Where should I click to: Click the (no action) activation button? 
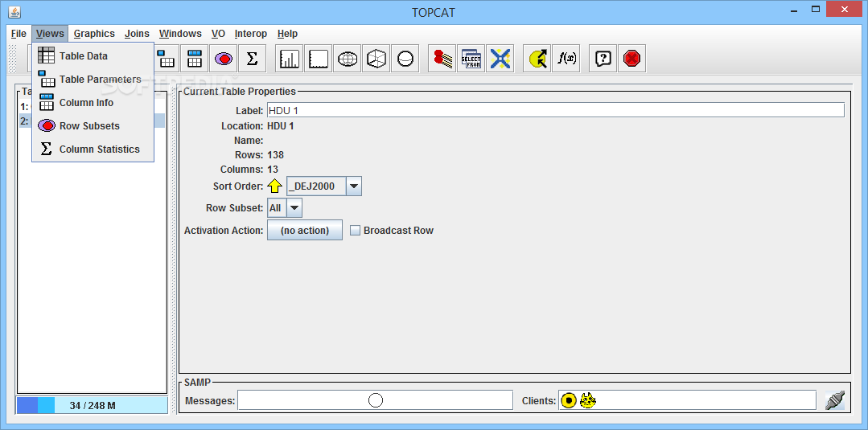(304, 230)
